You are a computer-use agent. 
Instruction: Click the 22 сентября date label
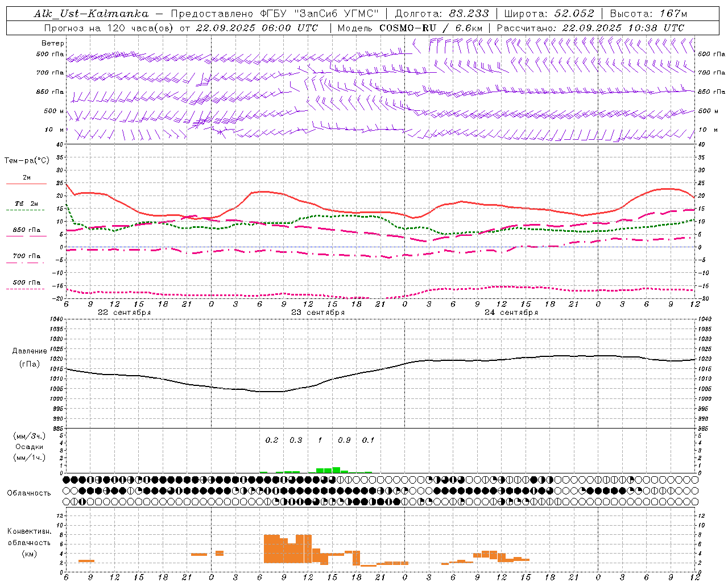tap(125, 313)
